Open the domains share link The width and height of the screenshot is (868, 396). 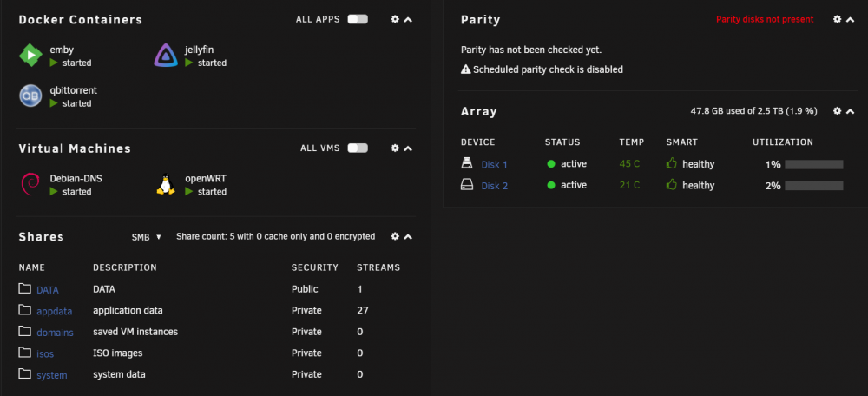[x=55, y=333]
